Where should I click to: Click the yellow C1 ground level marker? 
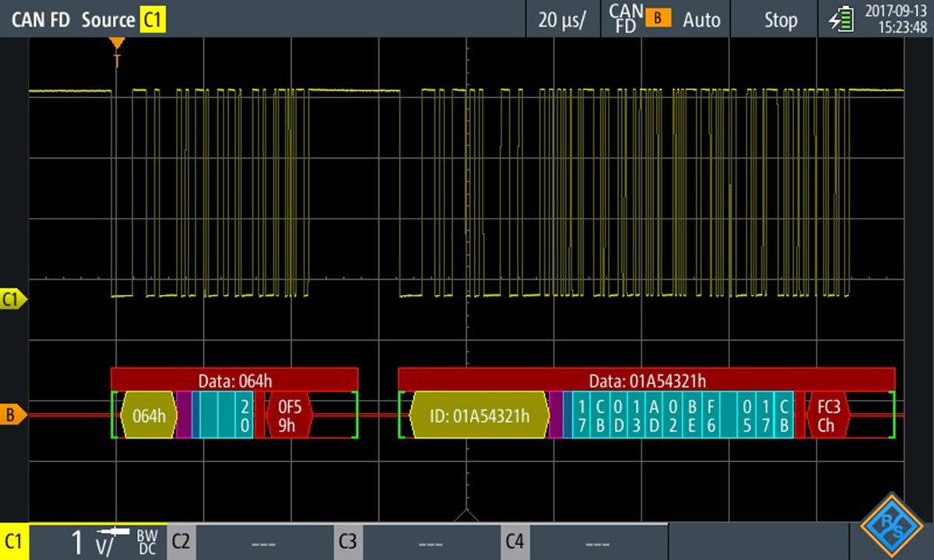(x=13, y=299)
